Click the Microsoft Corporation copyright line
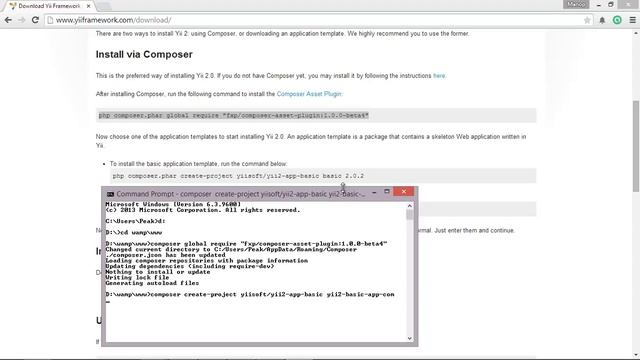 coord(202,210)
